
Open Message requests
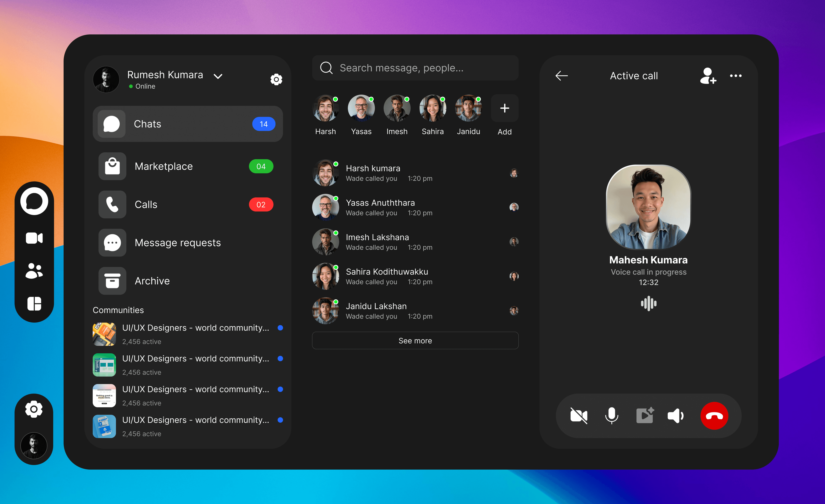click(x=188, y=243)
